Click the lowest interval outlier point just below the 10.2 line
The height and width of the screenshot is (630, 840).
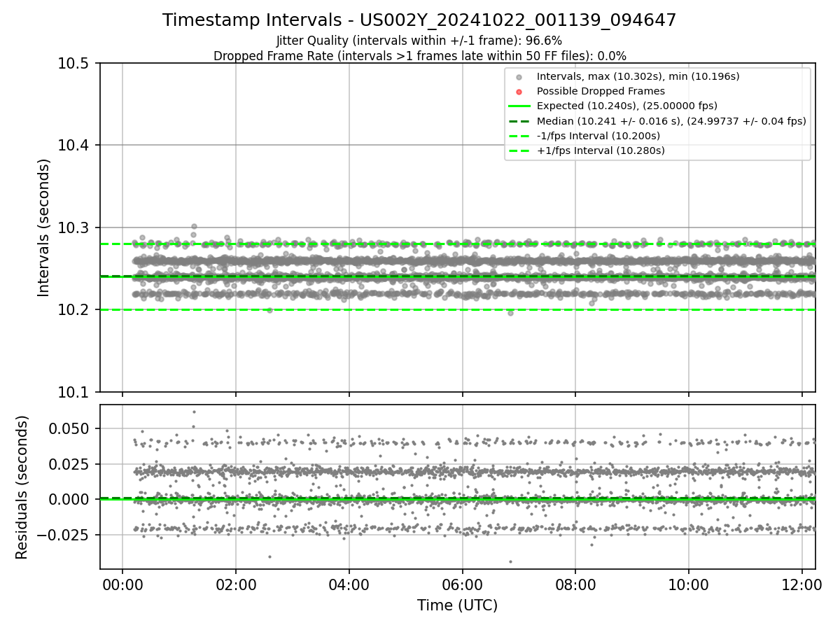click(510, 313)
